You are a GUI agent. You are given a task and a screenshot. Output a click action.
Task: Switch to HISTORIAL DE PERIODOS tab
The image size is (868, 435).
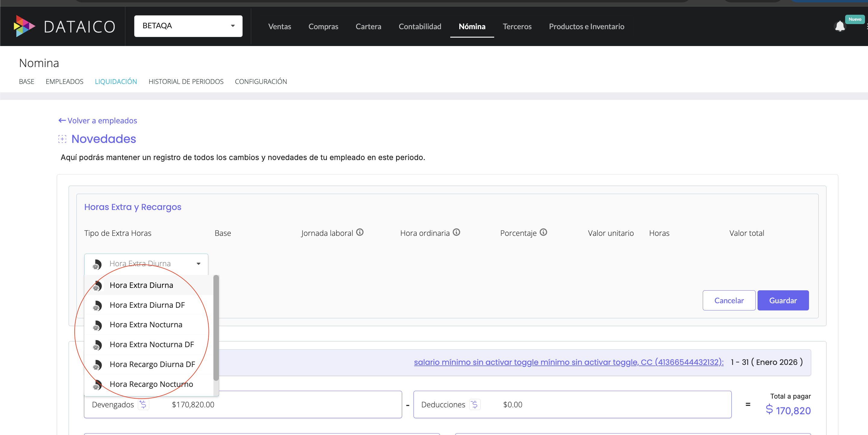pos(186,82)
